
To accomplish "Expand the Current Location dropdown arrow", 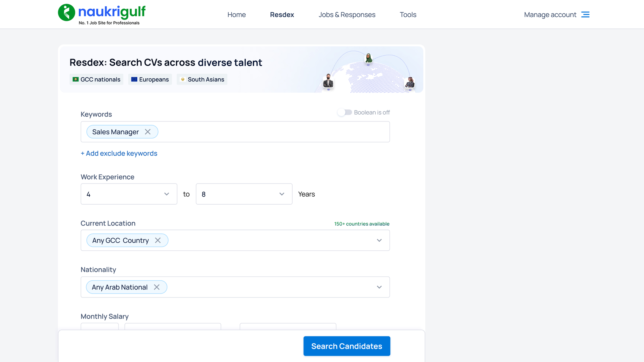I will pos(379,240).
